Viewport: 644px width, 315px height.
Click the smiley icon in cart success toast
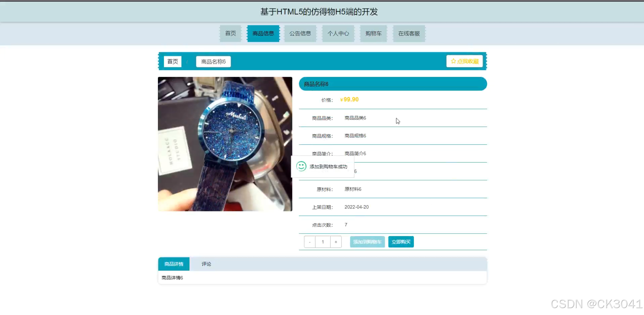(x=301, y=166)
